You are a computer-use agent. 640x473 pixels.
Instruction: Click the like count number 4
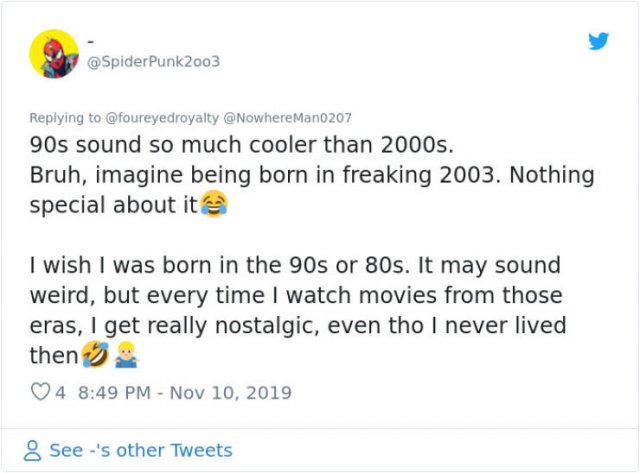60,392
